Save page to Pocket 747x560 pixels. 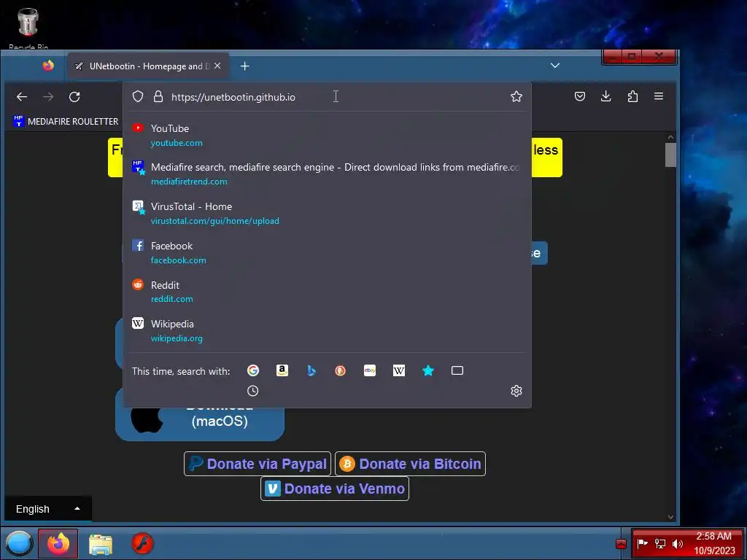point(580,96)
